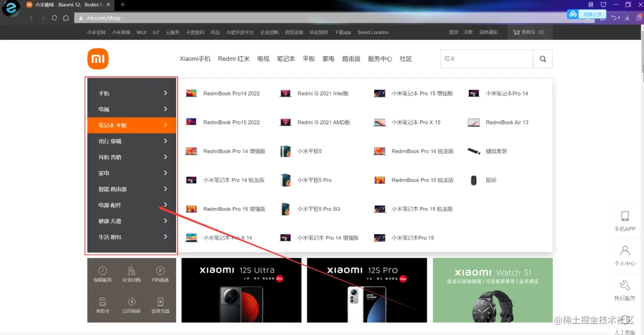Go back with the browser back arrow
Screen dimensions: 644x335
[x=31, y=18]
